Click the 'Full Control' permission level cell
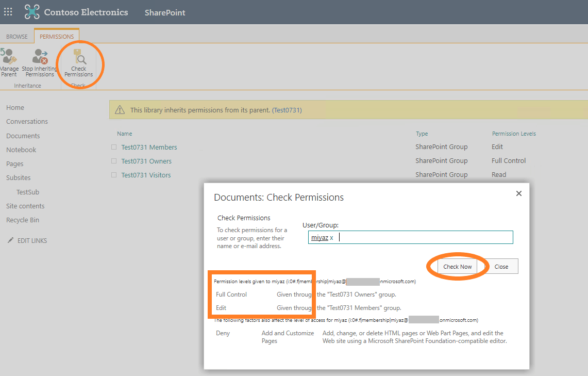The image size is (588, 376). (x=509, y=160)
